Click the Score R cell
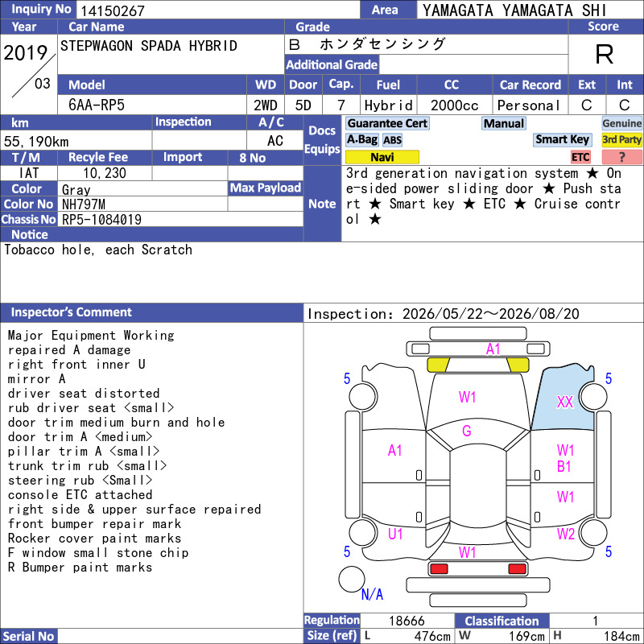Screen dimensions: 644x644 [605, 54]
